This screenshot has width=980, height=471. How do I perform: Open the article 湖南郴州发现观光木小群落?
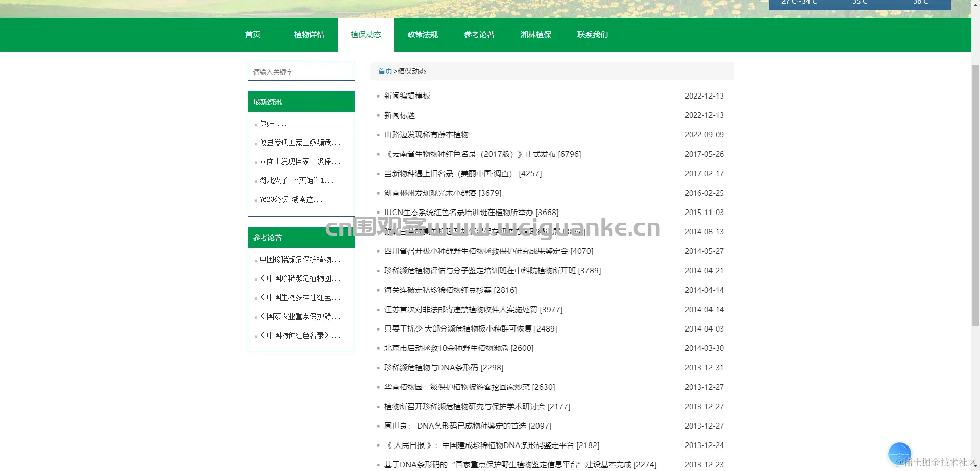point(443,193)
